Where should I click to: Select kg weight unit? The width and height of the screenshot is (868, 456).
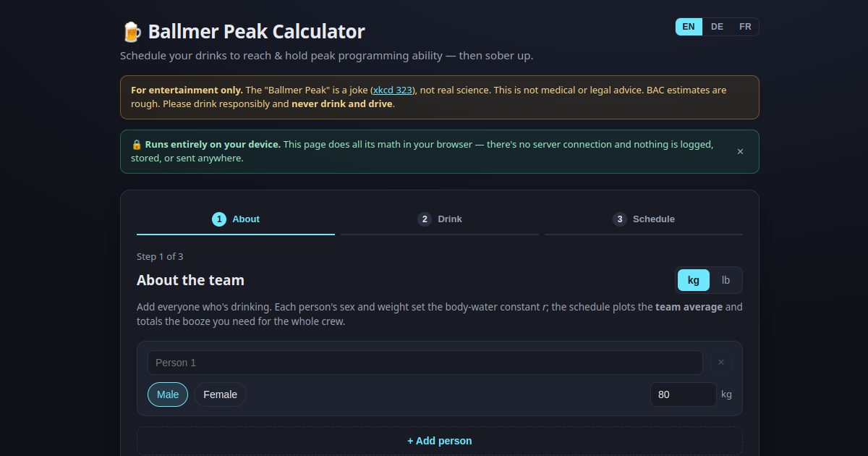pos(694,280)
